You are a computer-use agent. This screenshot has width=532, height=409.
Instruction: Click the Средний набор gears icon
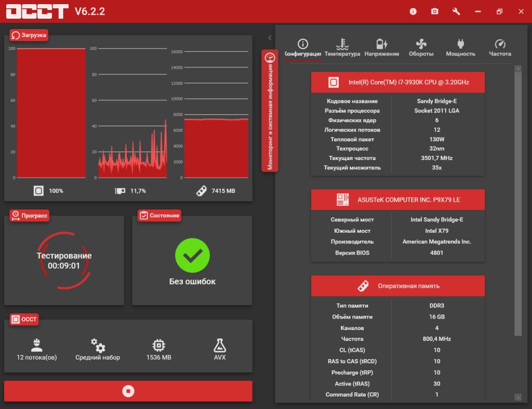[x=98, y=345]
